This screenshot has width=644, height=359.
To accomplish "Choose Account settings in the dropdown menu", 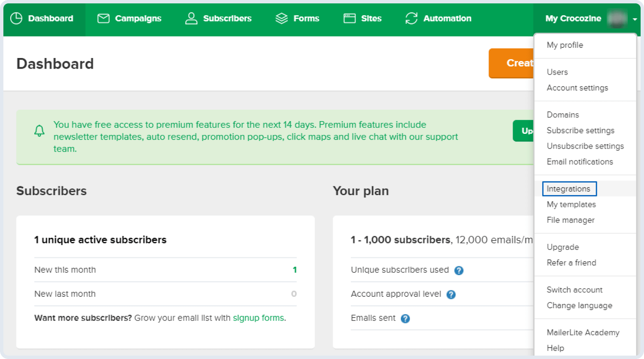I will click(577, 88).
